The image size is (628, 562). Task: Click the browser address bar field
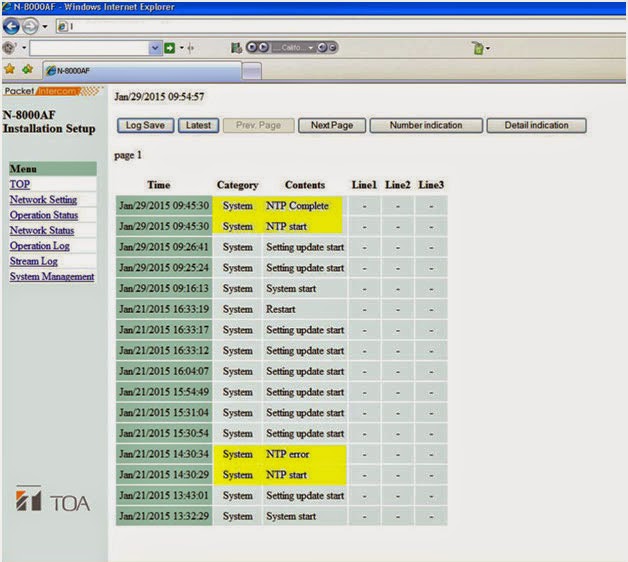pyautogui.click(x=340, y=27)
